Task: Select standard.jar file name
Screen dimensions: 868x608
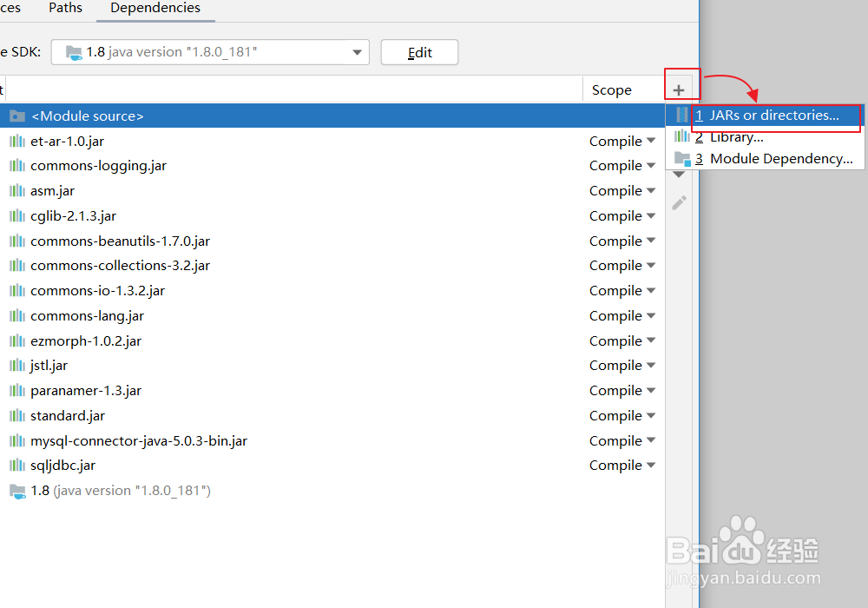Action: (68, 416)
